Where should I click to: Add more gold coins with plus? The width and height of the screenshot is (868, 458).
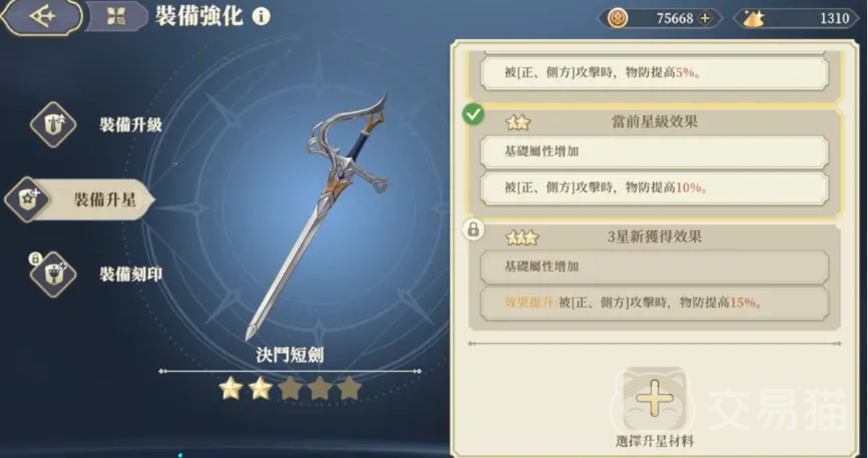705,18
